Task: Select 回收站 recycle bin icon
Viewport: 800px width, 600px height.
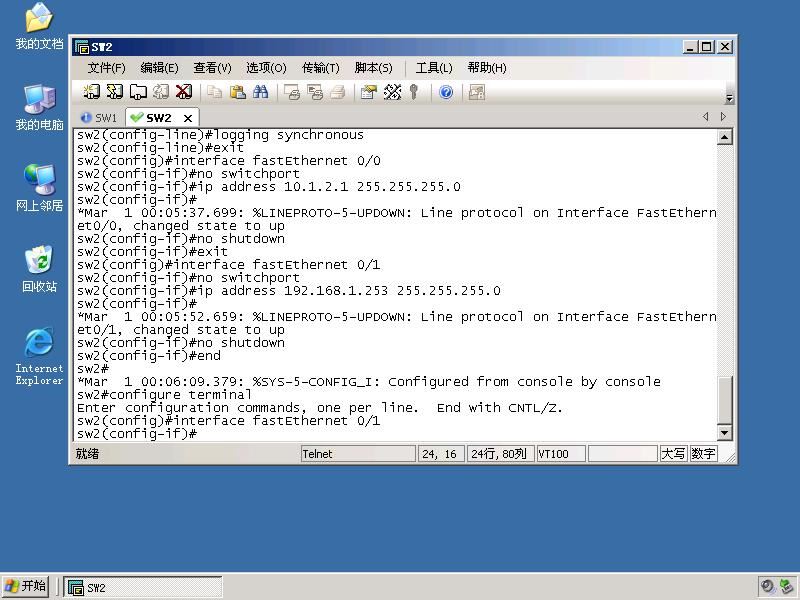Action: click(39, 269)
